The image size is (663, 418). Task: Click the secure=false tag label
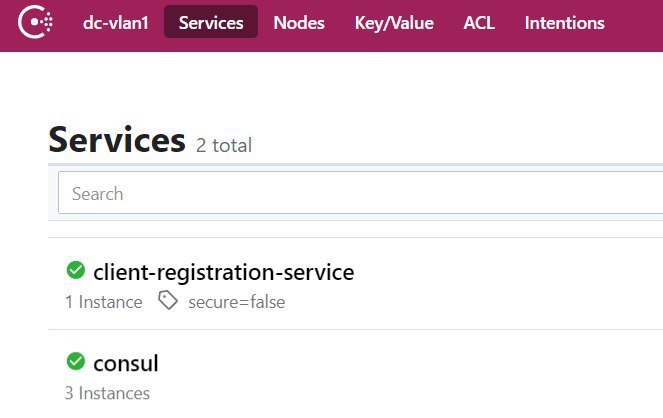pos(237,302)
